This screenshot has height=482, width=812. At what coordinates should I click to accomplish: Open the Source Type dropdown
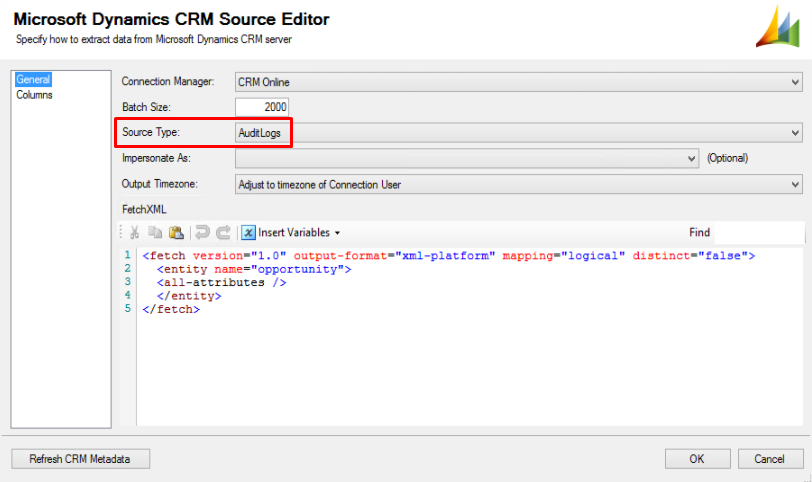795,133
